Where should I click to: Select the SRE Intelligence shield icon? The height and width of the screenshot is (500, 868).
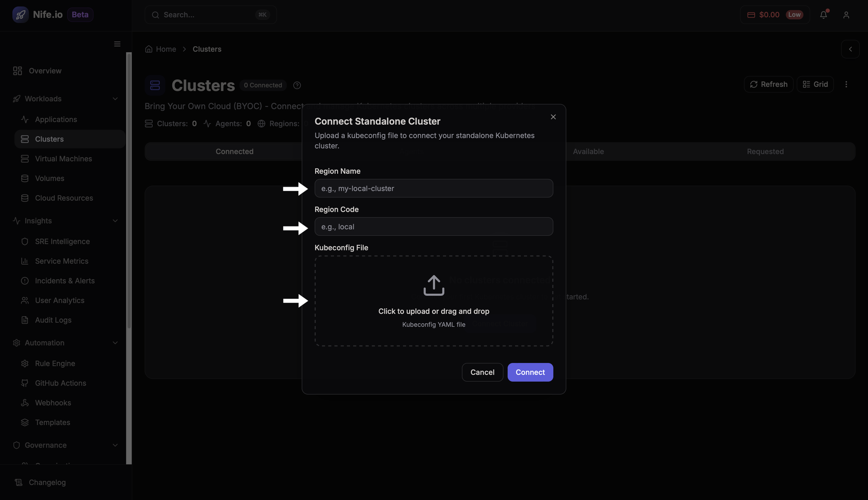tap(25, 241)
